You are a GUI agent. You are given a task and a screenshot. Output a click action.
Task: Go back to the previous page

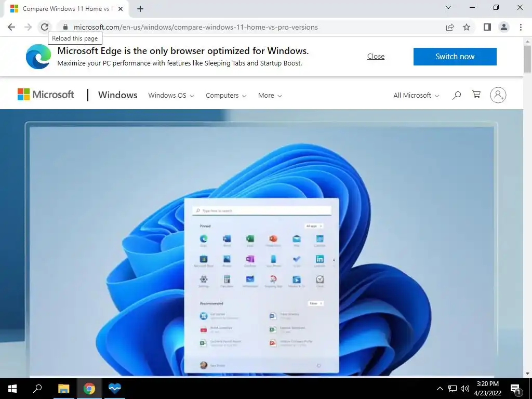[x=11, y=27]
